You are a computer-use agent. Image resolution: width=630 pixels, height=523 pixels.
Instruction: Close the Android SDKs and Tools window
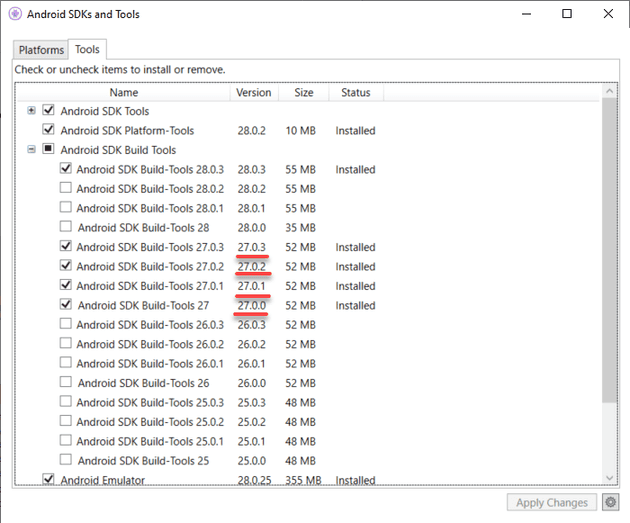(608, 14)
